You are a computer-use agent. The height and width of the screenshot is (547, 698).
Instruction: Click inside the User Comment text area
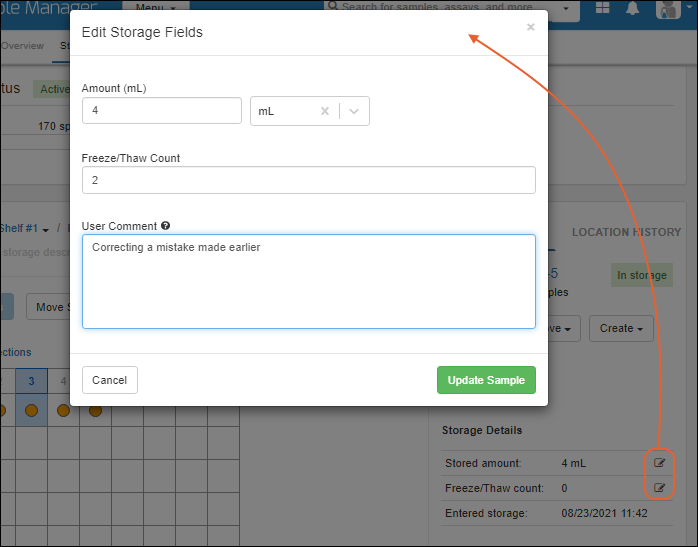pos(308,281)
